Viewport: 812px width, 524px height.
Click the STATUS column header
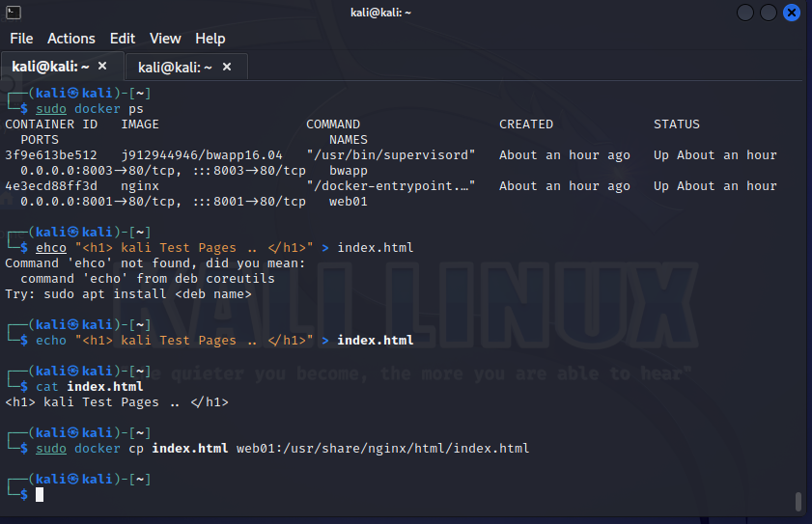coord(676,124)
